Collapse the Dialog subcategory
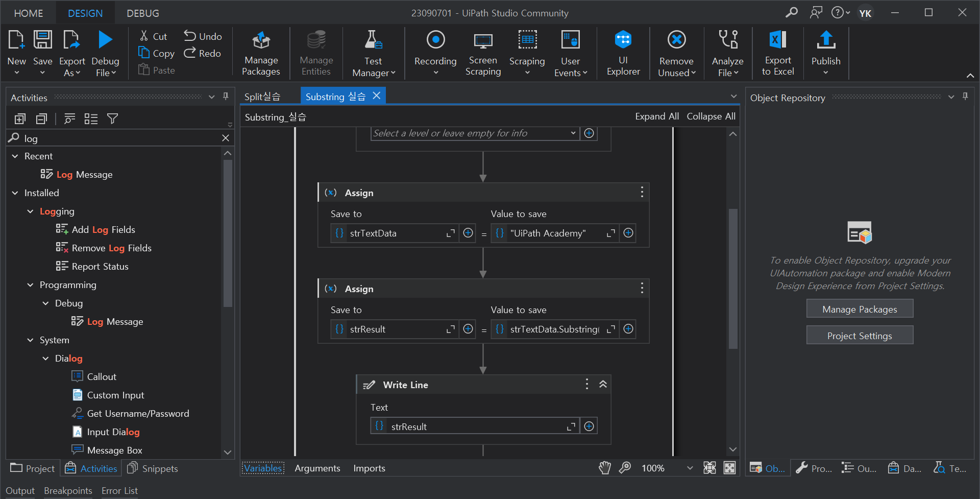980x499 pixels. pyautogui.click(x=45, y=359)
